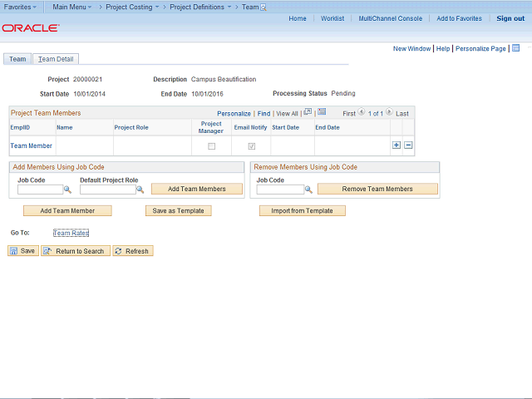
Task: Open the Project Costing breadcrumb dropdown
Action: [x=132, y=7]
